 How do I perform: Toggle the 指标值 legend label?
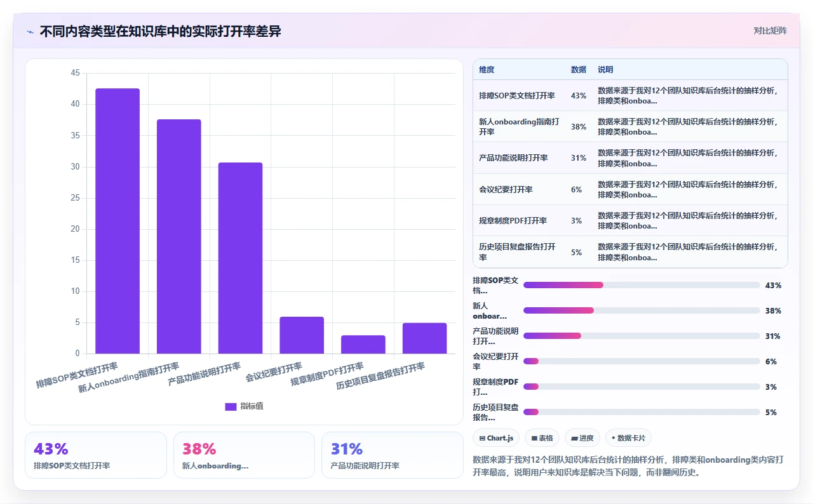pyautogui.click(x=252, y=406)
